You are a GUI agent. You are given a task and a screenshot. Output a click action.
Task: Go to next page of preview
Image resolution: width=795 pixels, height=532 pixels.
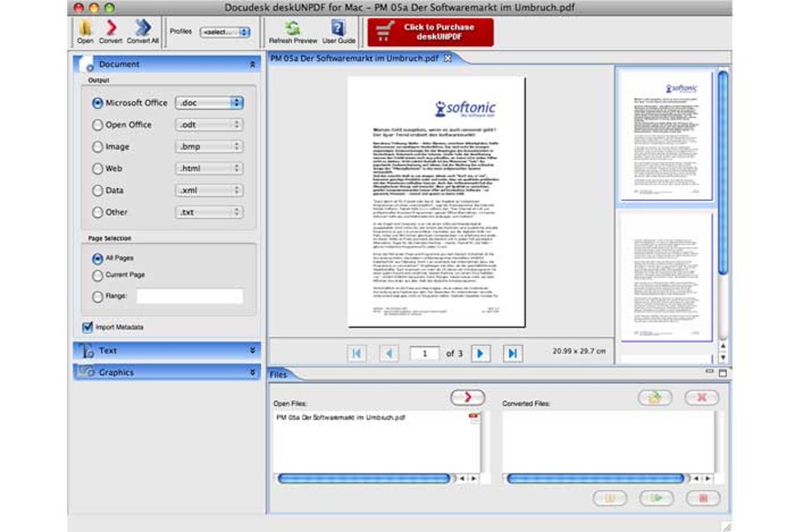[x=480, y=353]
